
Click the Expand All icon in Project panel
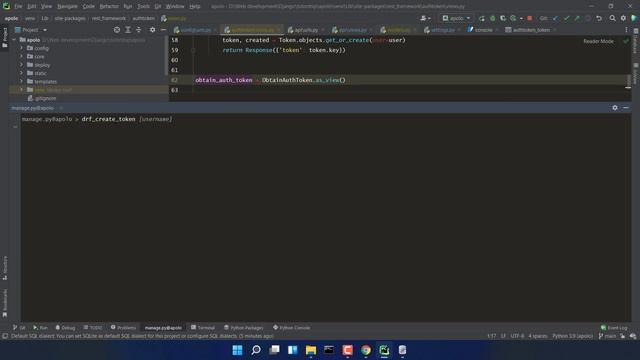(x=128, y=30)
